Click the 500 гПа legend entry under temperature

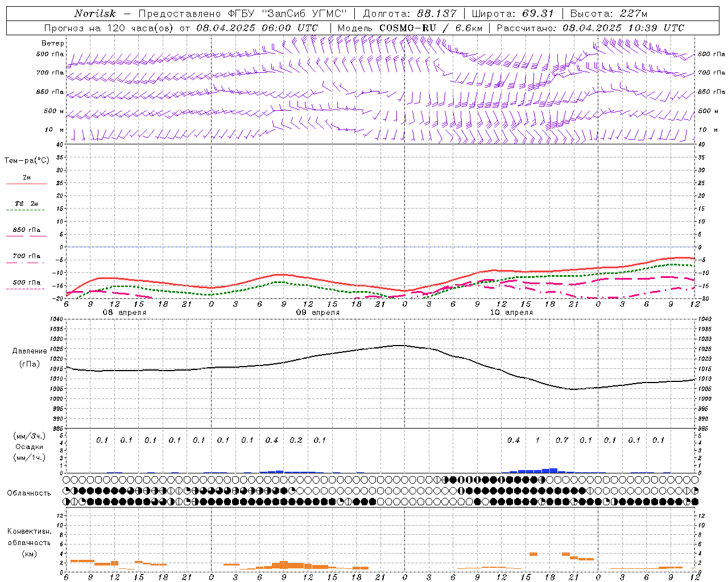click(x=26, y=283)
